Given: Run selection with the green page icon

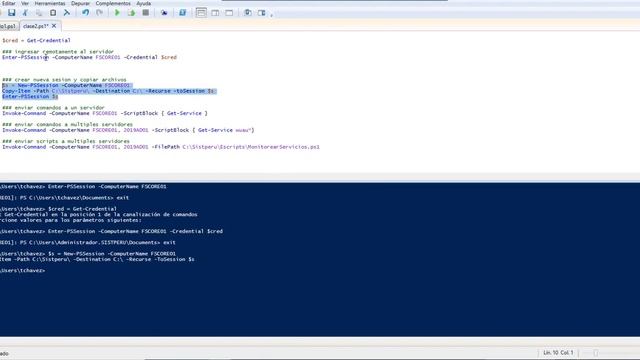Looking at the screenshot, I should click(131, 13).
